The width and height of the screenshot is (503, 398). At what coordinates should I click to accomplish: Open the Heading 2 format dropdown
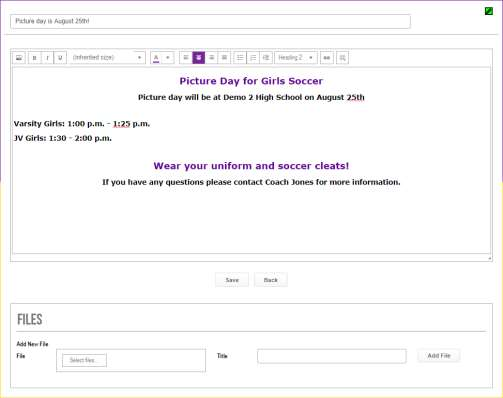[296, 58]
